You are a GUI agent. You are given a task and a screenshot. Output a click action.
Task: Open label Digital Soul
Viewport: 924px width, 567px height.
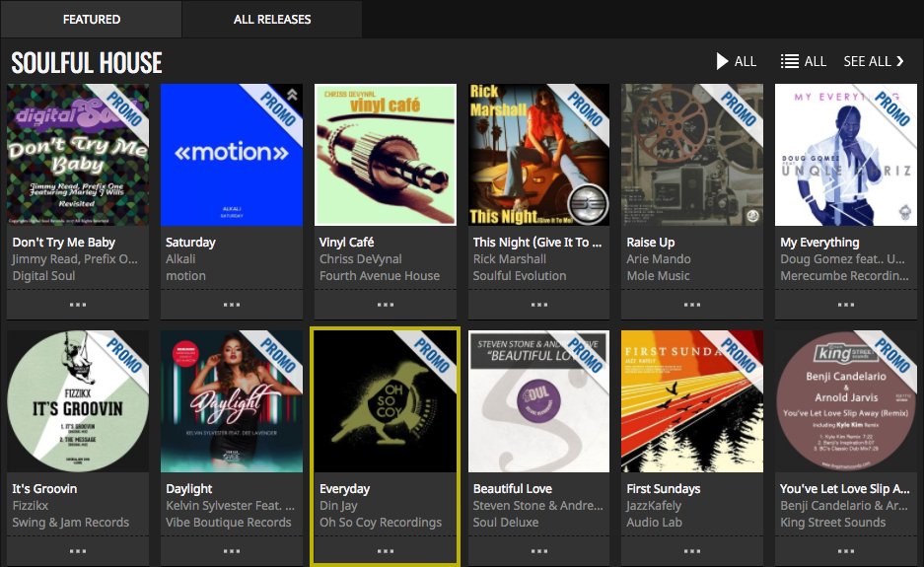tap(43, 275)
